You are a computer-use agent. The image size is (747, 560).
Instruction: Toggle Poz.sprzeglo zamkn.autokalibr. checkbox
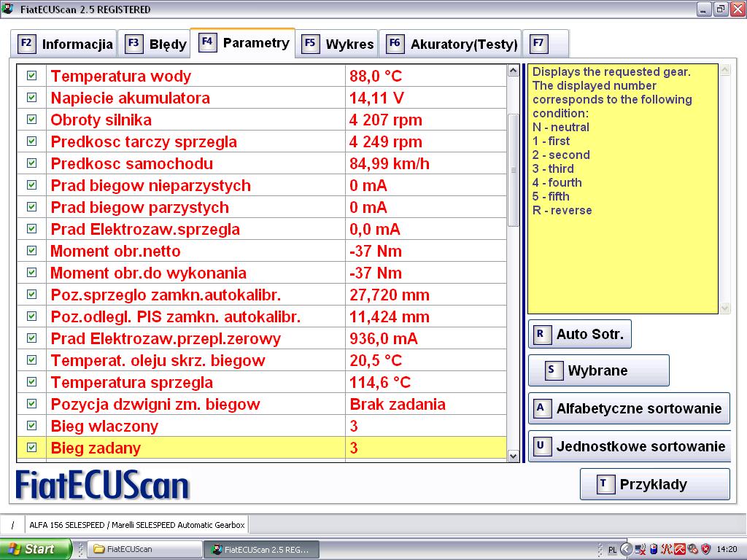click(x=32, y=295)
